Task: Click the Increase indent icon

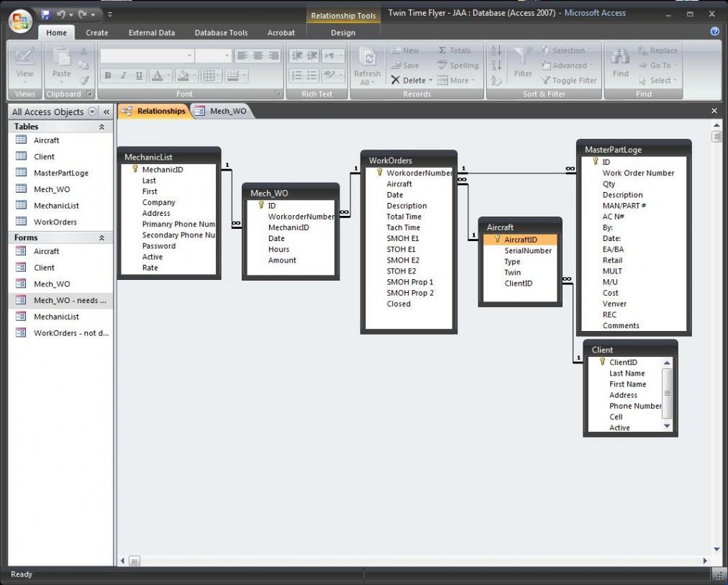Action: [312, 55]
